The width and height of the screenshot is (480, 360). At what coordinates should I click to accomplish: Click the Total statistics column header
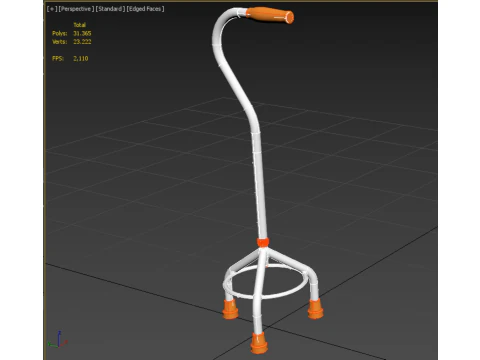click(80, 25)
